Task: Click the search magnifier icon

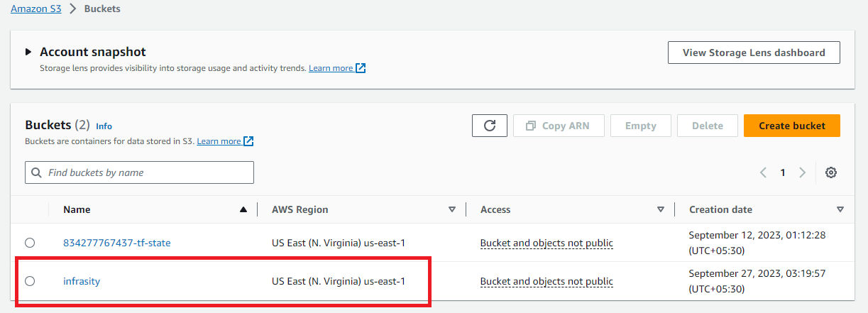Action: pos(36,172)
